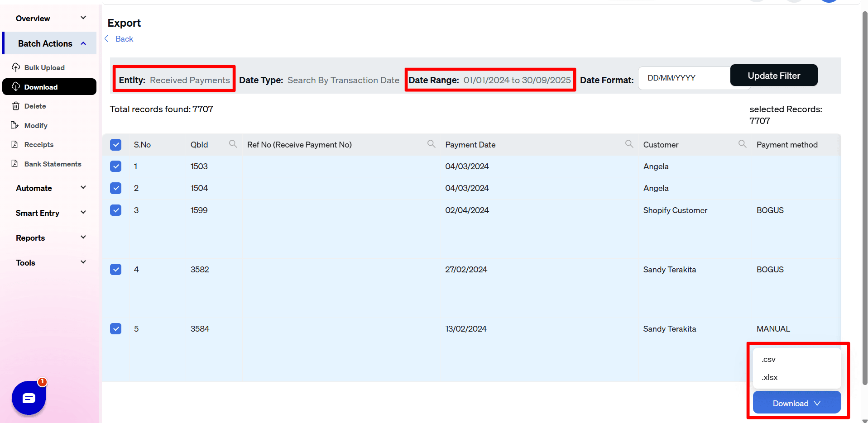The height and width of the screenshot is (423, 868).
Task: Click the Delete trash icon
Action: 16,106
